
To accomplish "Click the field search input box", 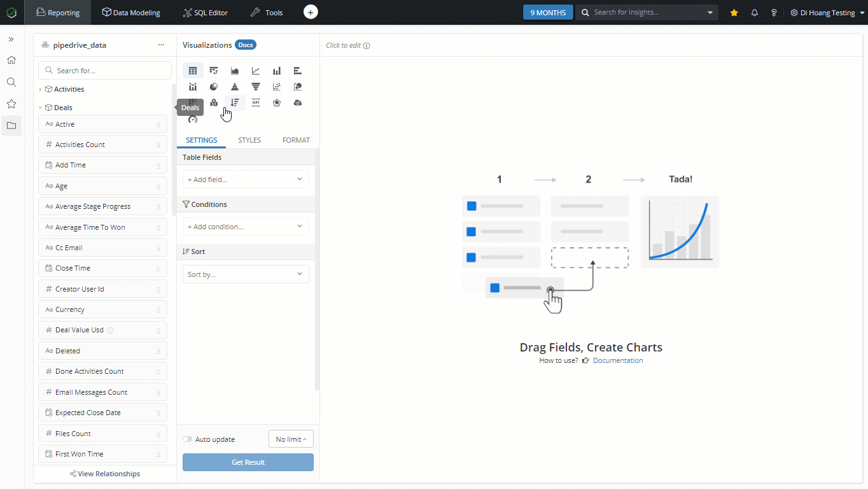I will tap(105, 71).
